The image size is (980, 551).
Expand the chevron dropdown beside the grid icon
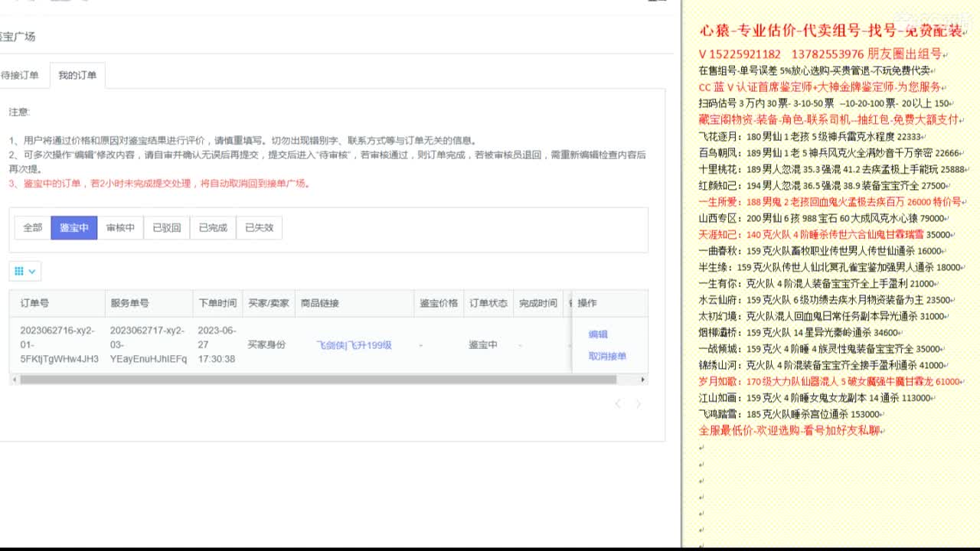pyautogui.click(x=34, y=271)
